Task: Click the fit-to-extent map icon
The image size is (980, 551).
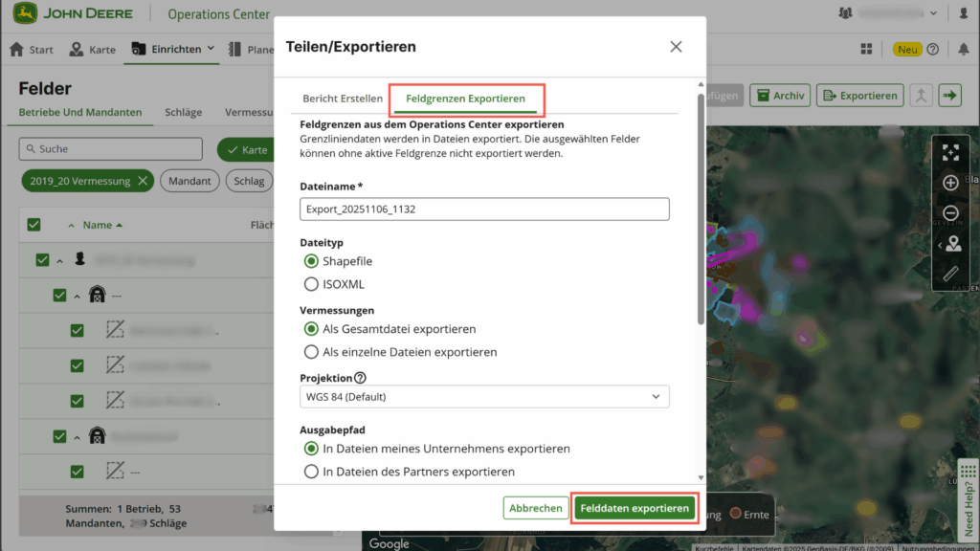Action: coord(950,152)
